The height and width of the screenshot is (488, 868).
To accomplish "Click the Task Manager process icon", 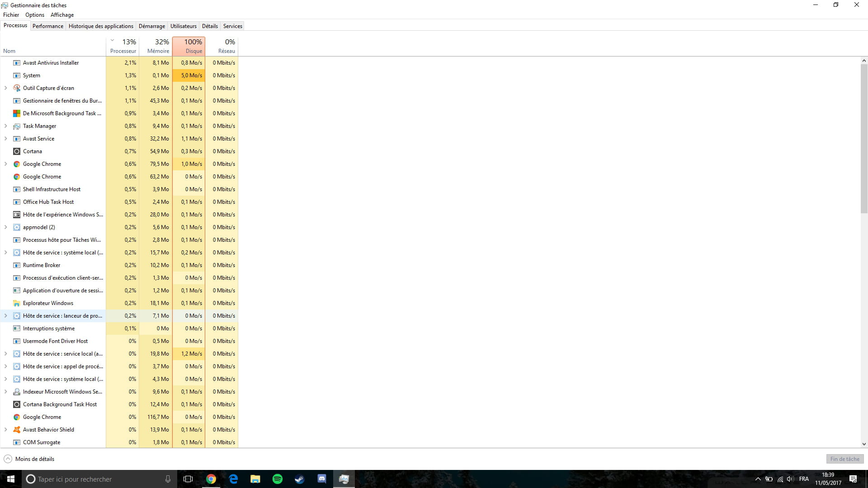I will tap(17, 126).
